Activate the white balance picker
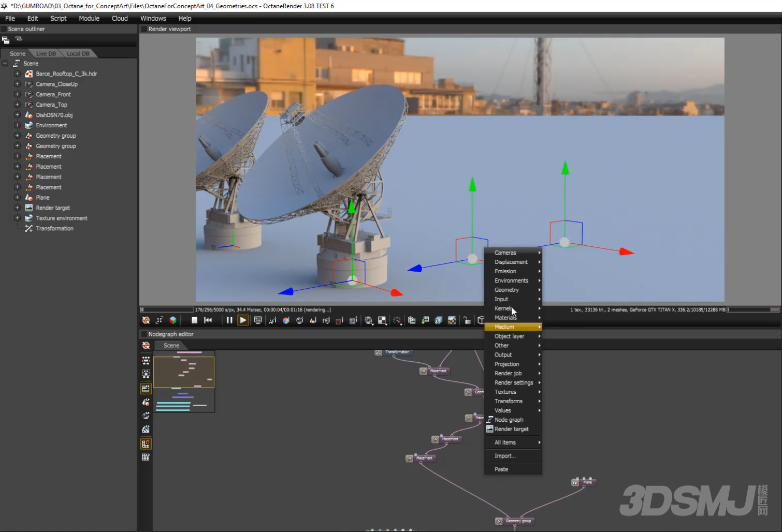 coord(286,320)
